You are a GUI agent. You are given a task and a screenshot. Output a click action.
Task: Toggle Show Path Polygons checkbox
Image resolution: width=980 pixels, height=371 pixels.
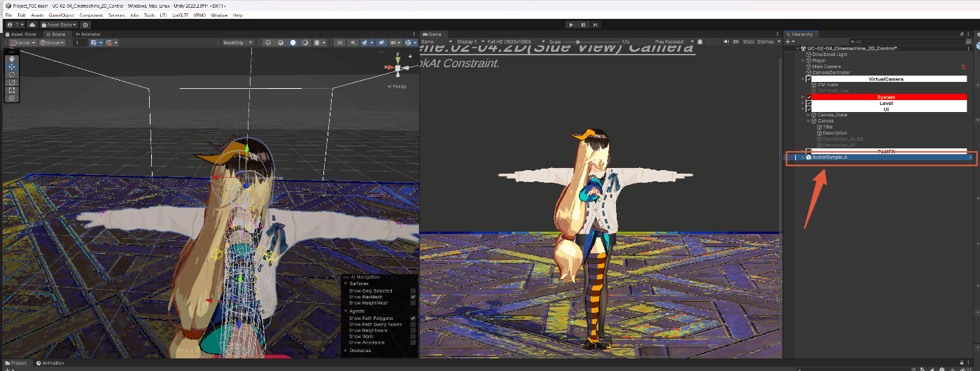(x=413, y=318)
